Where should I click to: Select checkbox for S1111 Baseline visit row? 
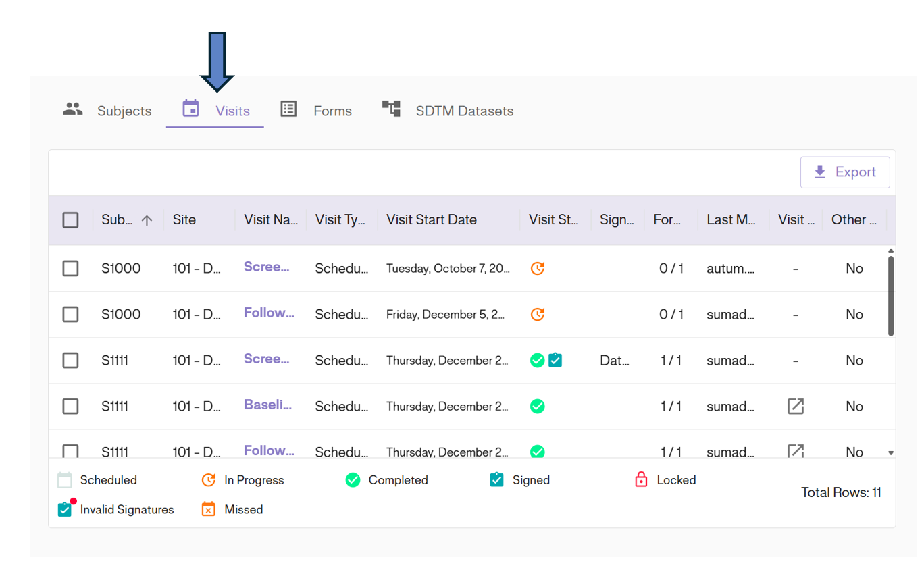(x=70, y=407)
